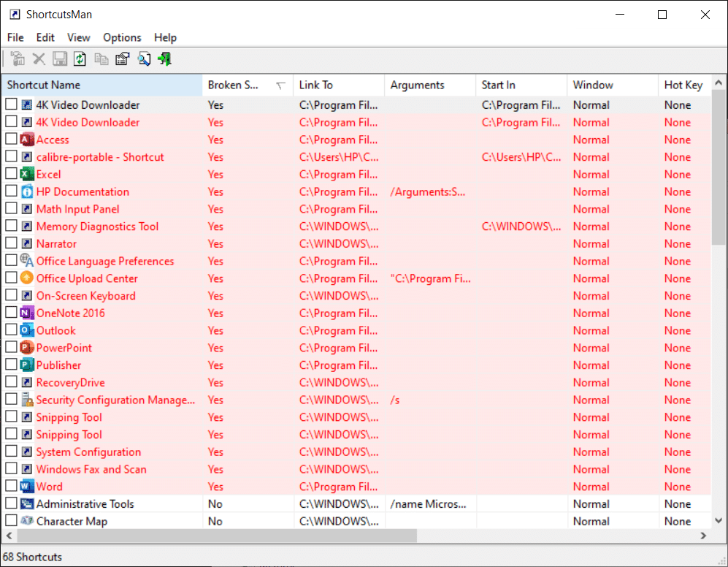The height and width of the screenshot is (567, 728).
Task: Check the Excel row checkbox
Action: point(11,173)
